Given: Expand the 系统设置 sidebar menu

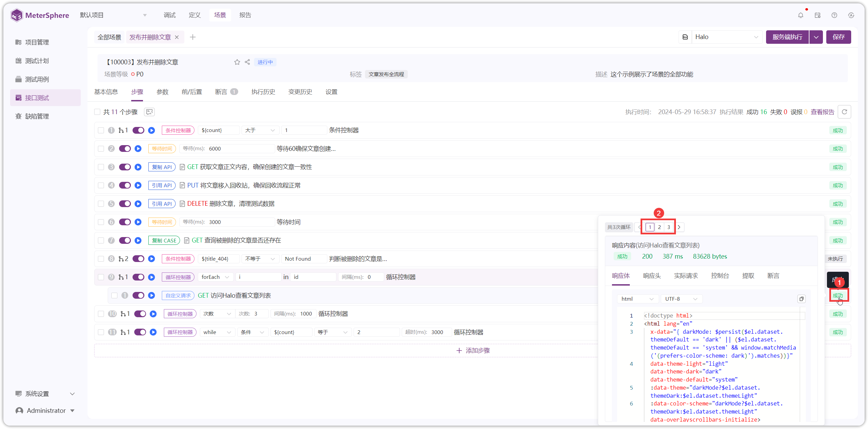Looking at the screenshot, I should pos(45,394).
